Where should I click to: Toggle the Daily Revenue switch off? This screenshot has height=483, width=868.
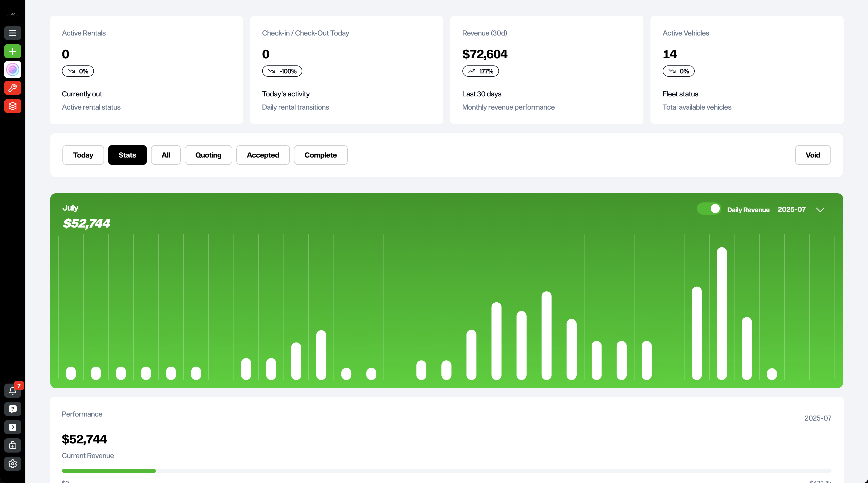point(709,209)
